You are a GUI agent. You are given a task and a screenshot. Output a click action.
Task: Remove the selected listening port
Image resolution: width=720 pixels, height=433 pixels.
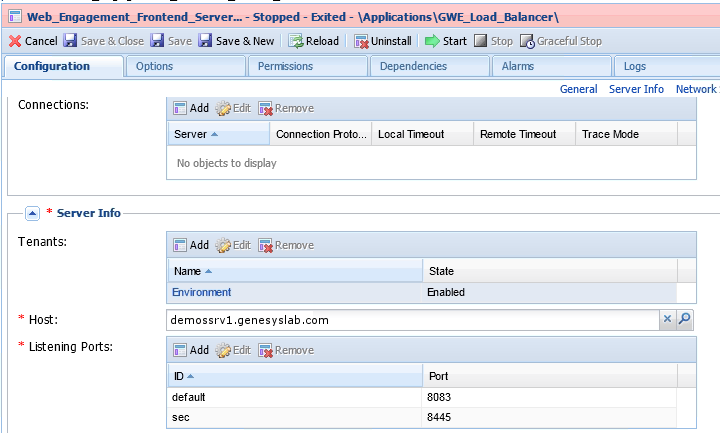286,350
